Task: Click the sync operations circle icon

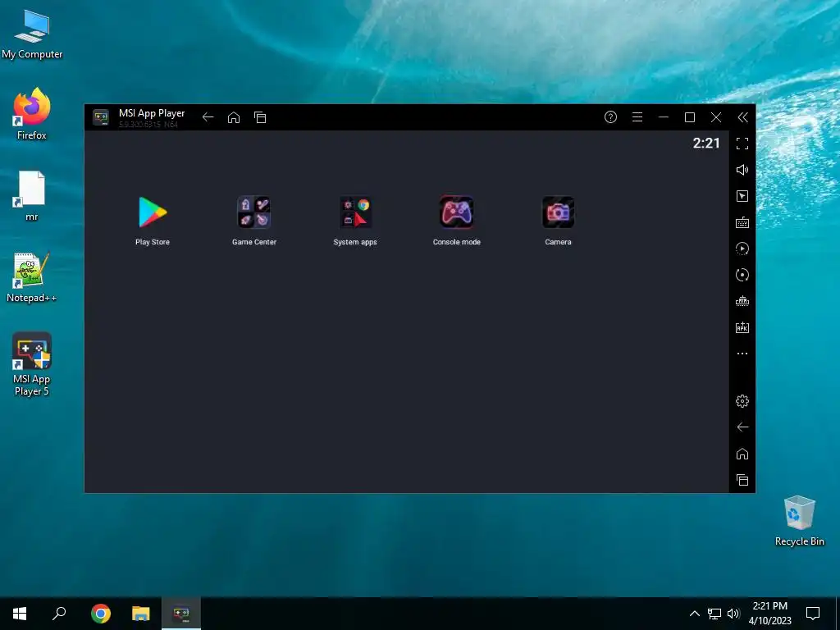Action: (742, 275)
